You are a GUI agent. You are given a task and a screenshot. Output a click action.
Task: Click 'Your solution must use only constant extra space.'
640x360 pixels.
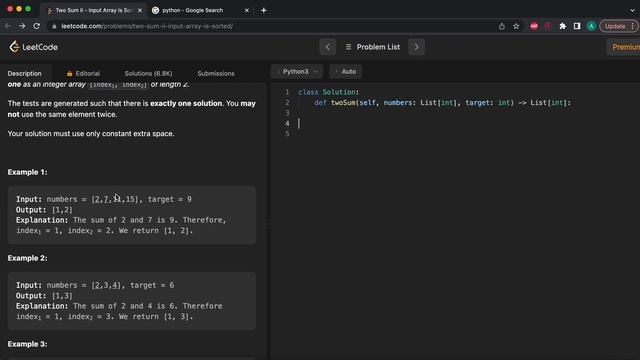[91, 133]
